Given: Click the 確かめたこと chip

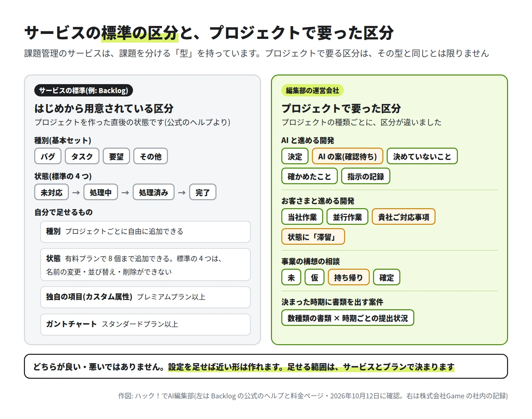Looking at the screenshot, I should [x=310, y=176].
